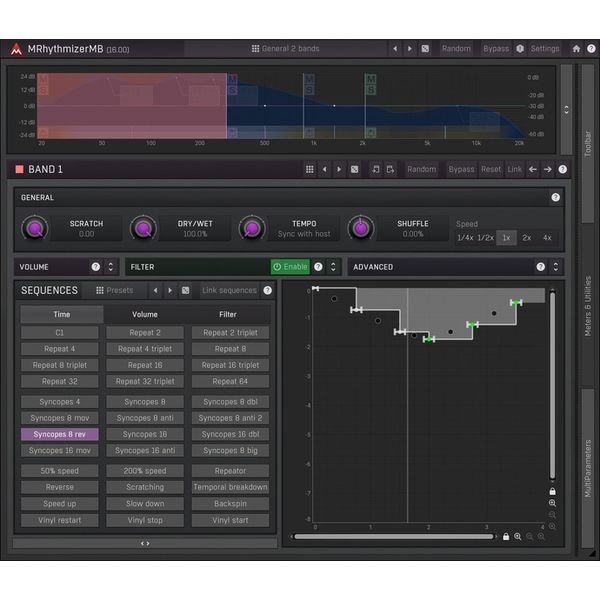Viewport: 600px width, 600px height.
Task: Open Band 1 presets grid icon
Action: tap(310, 170)
